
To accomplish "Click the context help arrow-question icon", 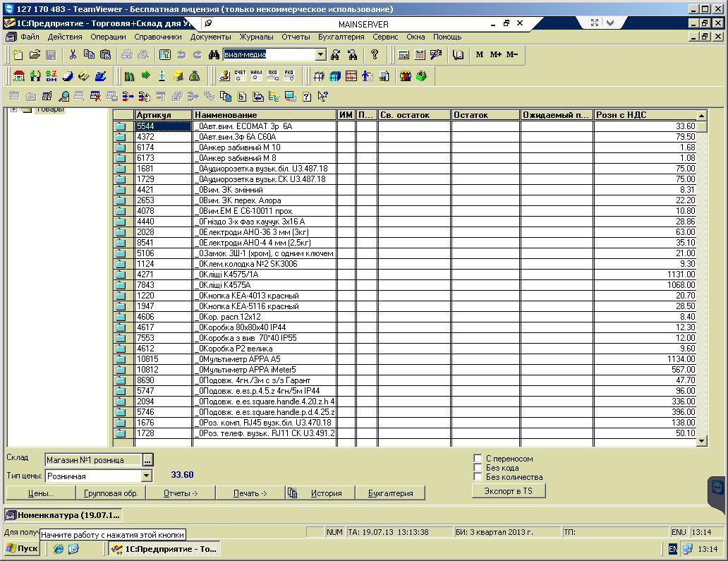I will click(322, 97).
